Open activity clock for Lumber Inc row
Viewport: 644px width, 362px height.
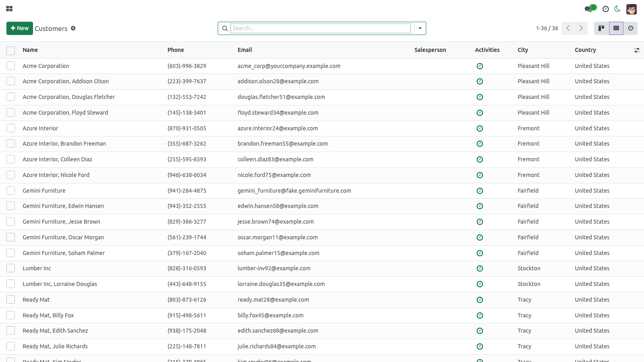coord(480,268)
